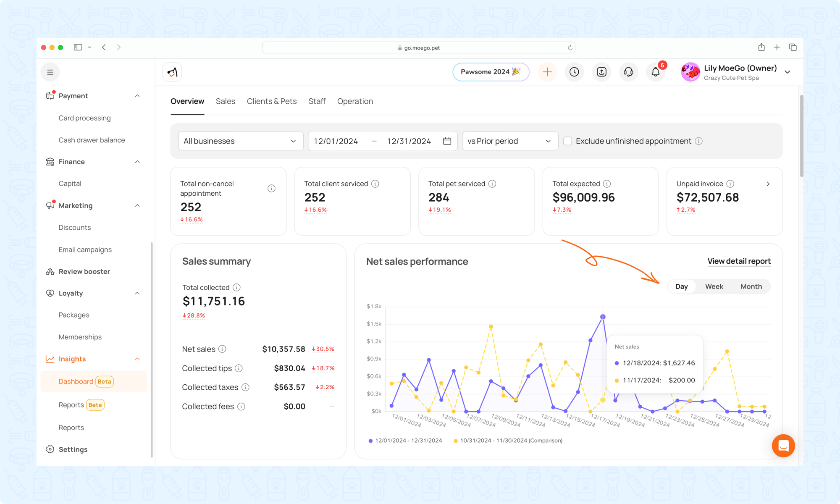Enable Exclude unfinished appointment checkbox
Image resolution: width=840 pixels, height=504 pixels.
(567, 141)
